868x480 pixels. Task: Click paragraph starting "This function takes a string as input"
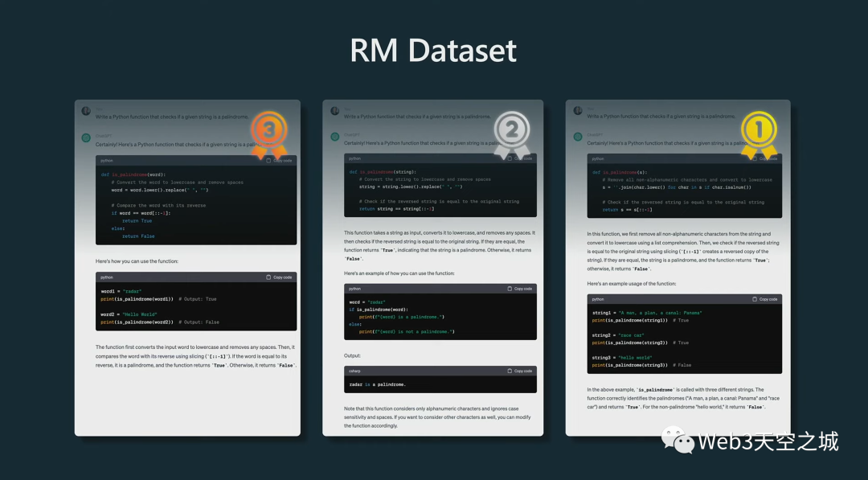coord(440,246)
